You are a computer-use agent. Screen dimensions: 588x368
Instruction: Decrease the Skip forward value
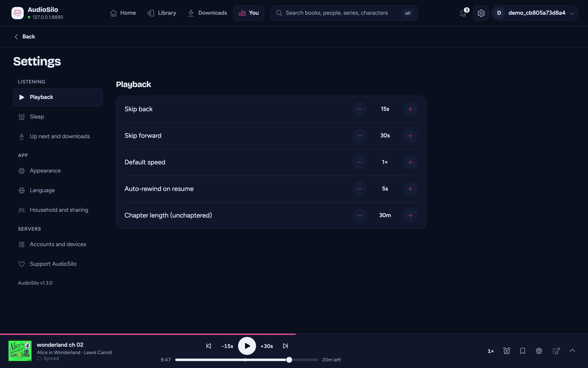coord(360,136)
